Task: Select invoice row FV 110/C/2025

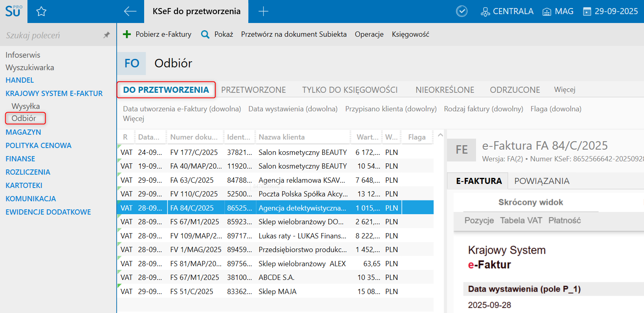Action: coord(275,194)
